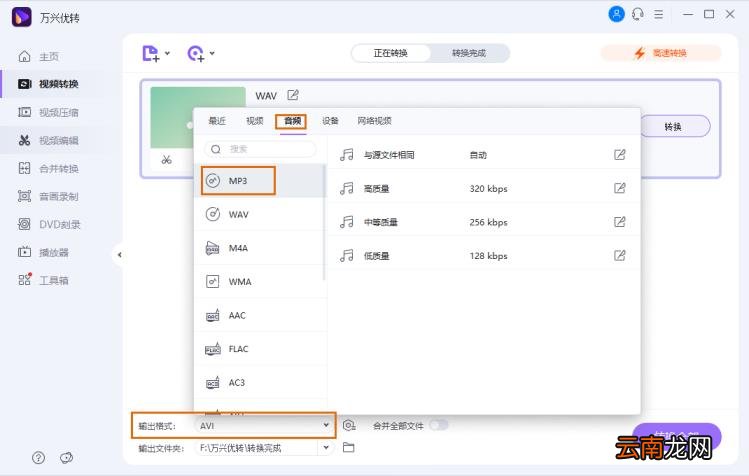Expand the add file dropdown arrow

tap(167, 53)
